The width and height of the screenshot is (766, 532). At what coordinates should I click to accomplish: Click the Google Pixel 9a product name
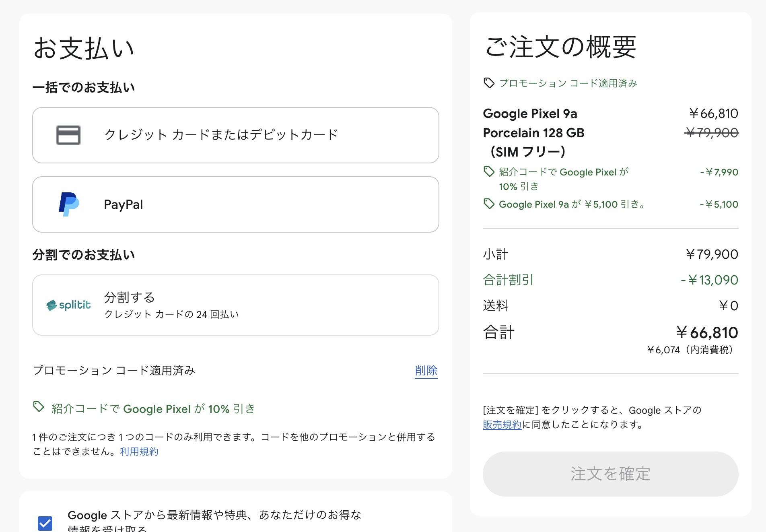[530, 113]
